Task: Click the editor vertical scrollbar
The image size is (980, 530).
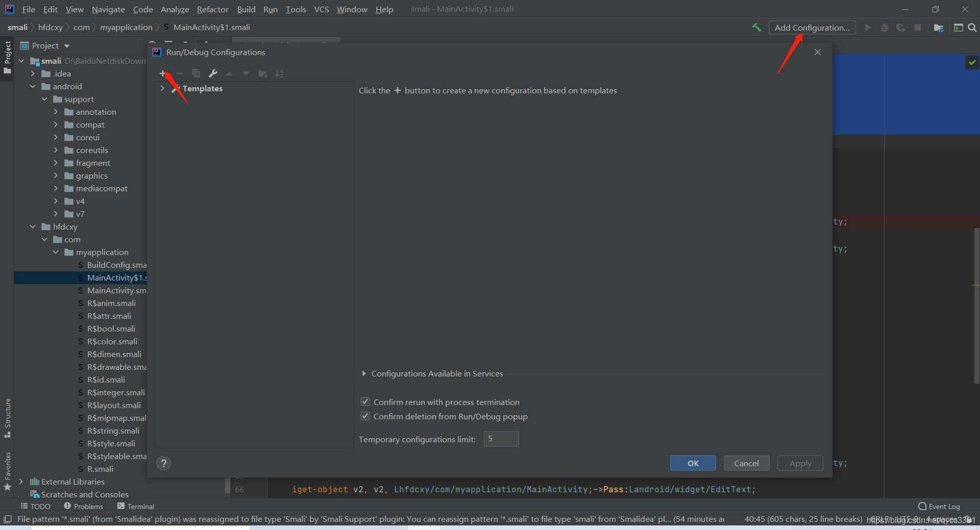Action: (976, 306)
